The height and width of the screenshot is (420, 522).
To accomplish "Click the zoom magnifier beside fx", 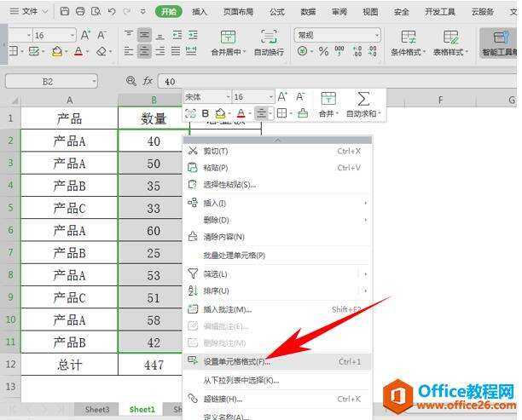I will click(131, 81).
